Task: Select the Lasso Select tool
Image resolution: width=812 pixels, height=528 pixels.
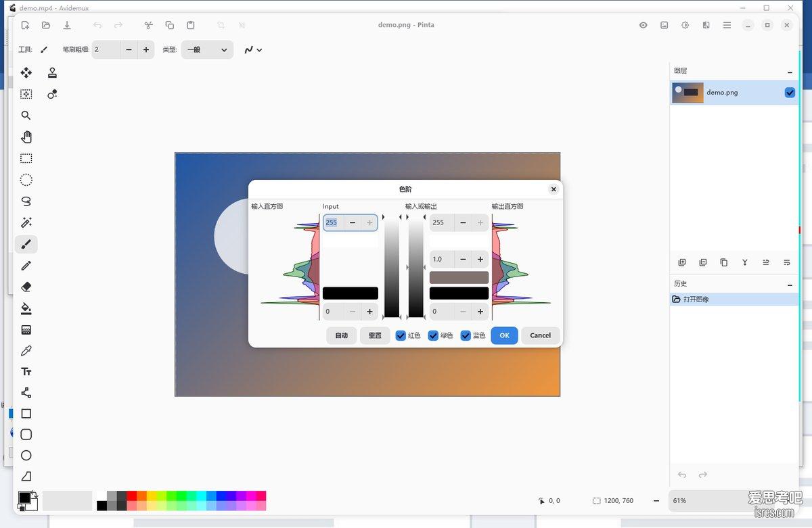Action: 26,201
